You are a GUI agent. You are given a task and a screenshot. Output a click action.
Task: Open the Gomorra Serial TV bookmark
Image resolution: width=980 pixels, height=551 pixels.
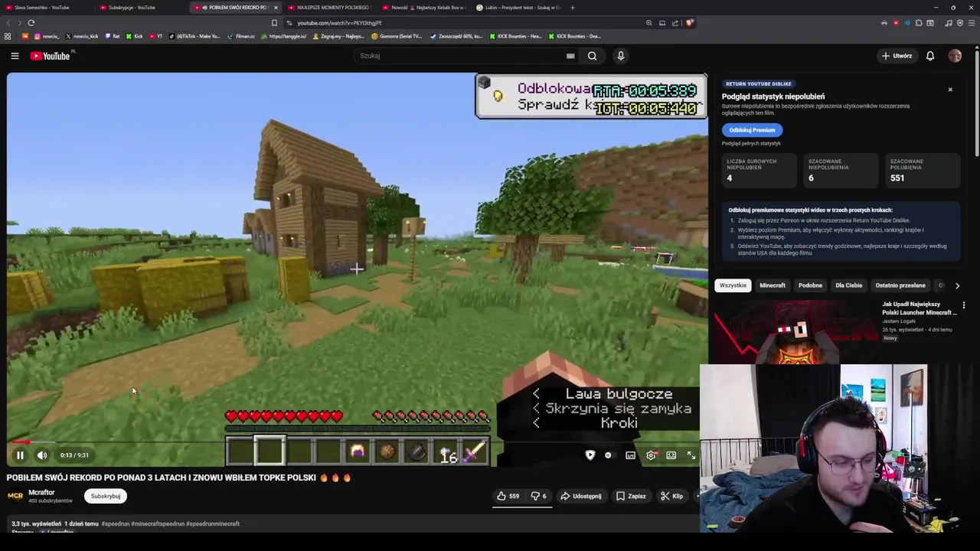tap(397, 36)
